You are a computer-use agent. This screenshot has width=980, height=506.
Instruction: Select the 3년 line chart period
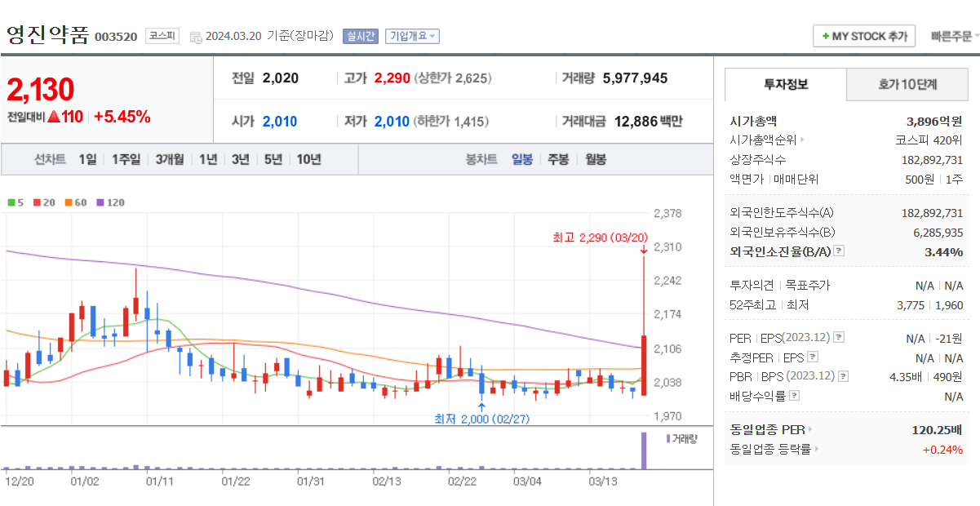240,159
